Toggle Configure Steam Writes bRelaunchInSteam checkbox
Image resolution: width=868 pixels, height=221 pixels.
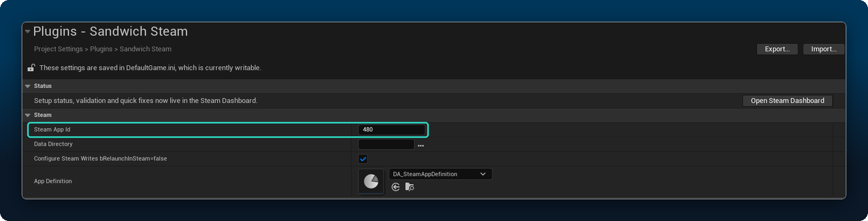click(x=363, y=159)
